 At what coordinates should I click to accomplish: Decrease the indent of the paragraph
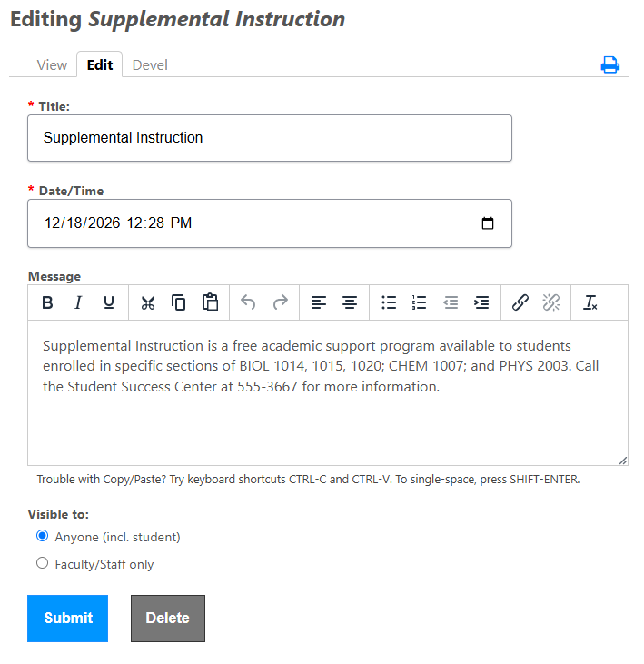click(x=451, y=302)
